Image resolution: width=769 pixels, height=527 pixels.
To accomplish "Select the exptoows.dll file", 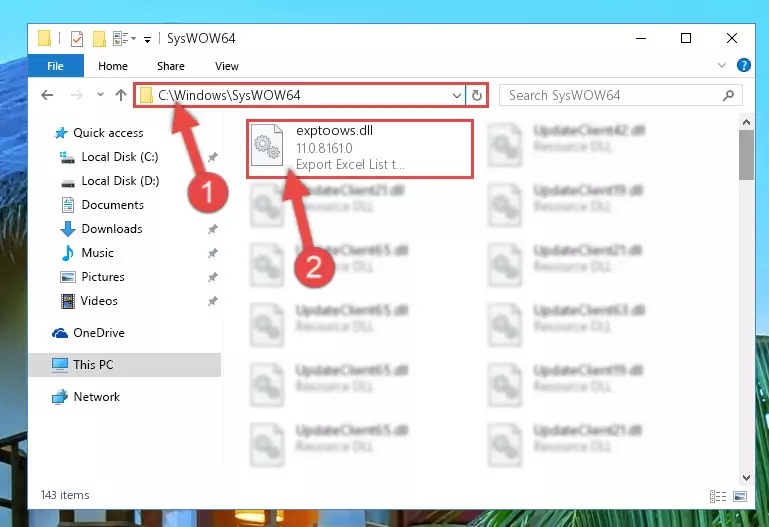I will coord(360,149).
